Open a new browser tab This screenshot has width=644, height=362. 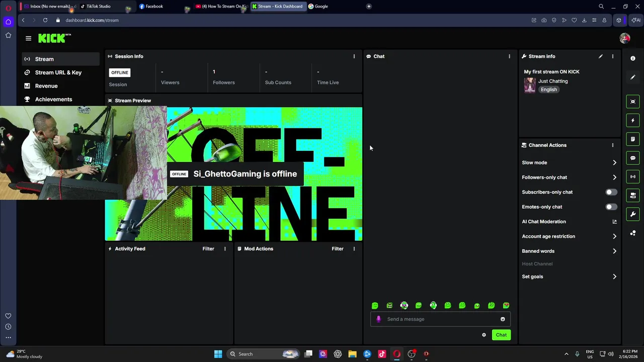pos(369,7)
